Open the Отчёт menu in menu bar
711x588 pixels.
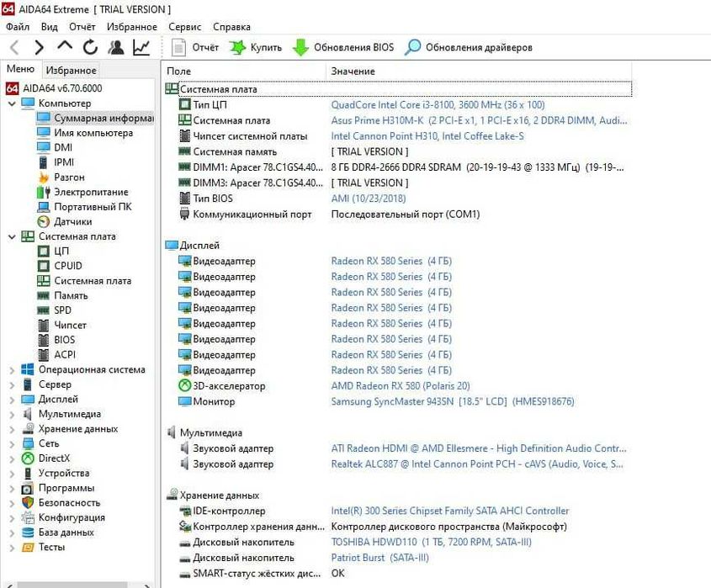tap(82, 27)
